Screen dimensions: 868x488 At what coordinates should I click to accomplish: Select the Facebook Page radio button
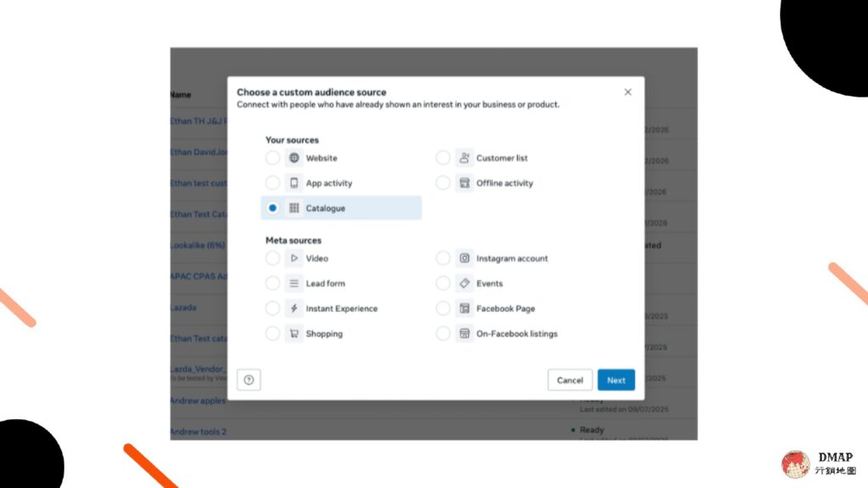tap(442, 308)
